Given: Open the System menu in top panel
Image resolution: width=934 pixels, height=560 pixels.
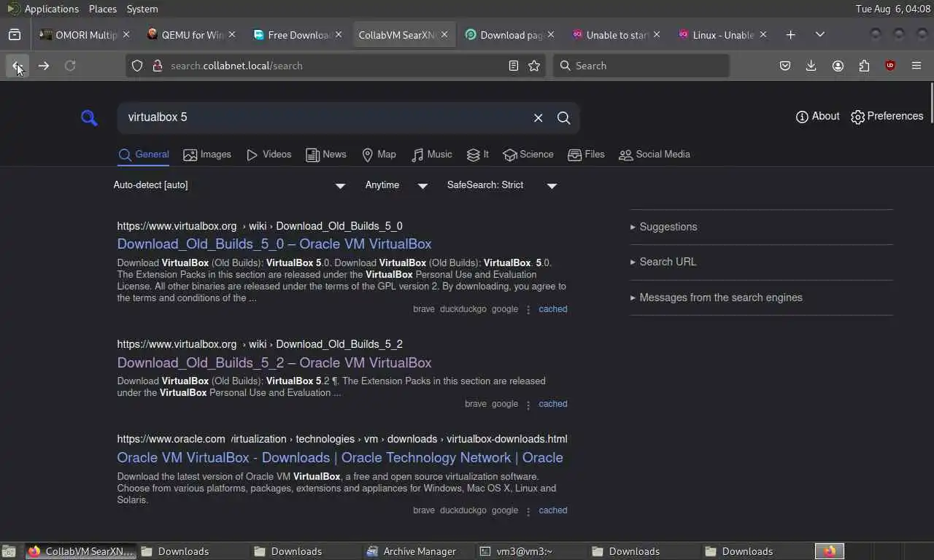Looking at the screenshot, I should [142, 9].
